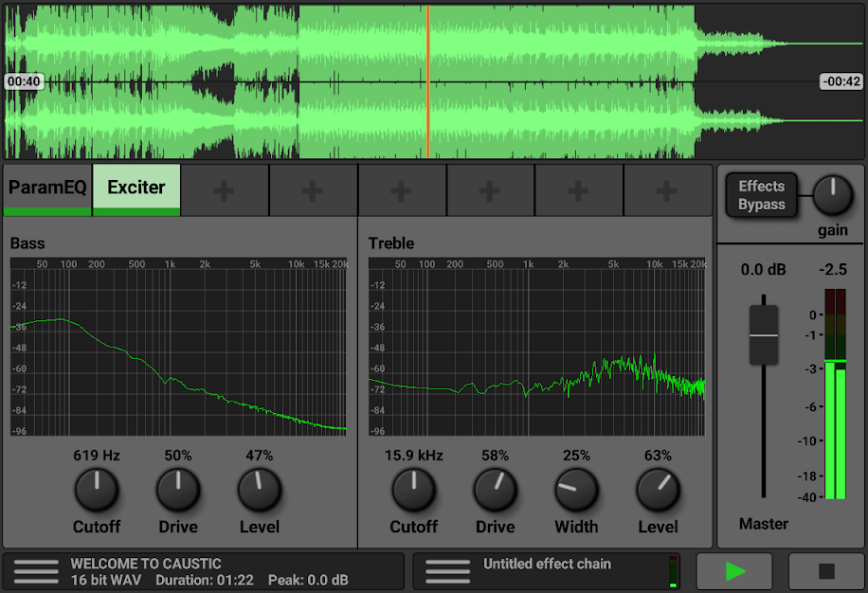The width and height of the screenshot is (868, 593).
Task: Turn the master gain knob
Action: (833, 195)
